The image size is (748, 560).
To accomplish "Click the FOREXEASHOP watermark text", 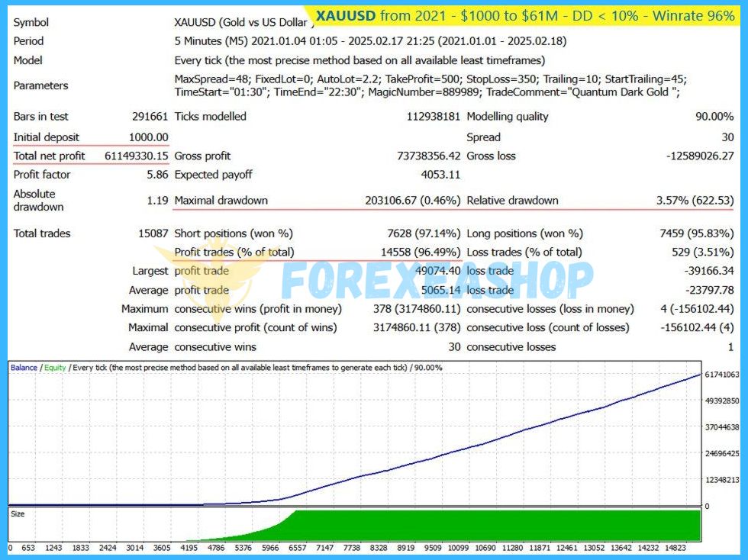I will [437, 280].
